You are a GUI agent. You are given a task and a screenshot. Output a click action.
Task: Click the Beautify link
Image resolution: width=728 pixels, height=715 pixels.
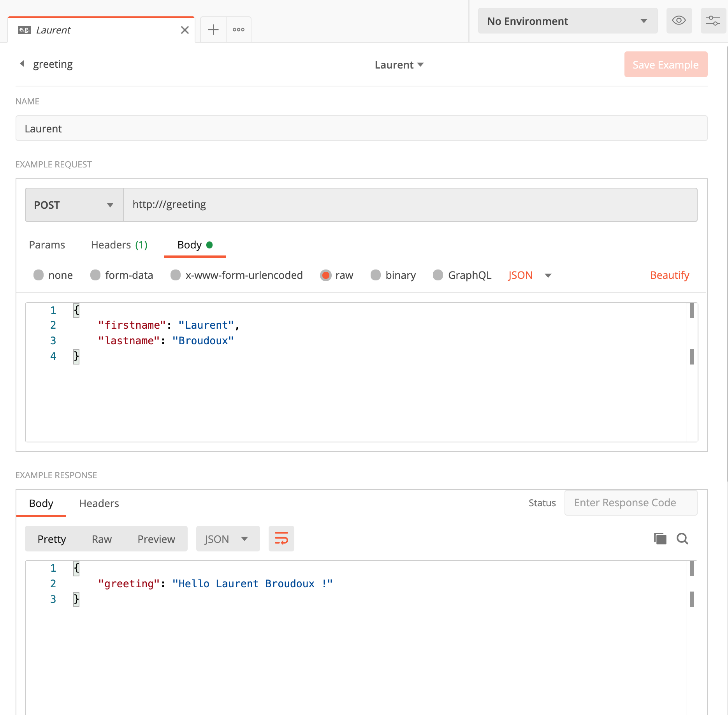click(x=669, y=275)
